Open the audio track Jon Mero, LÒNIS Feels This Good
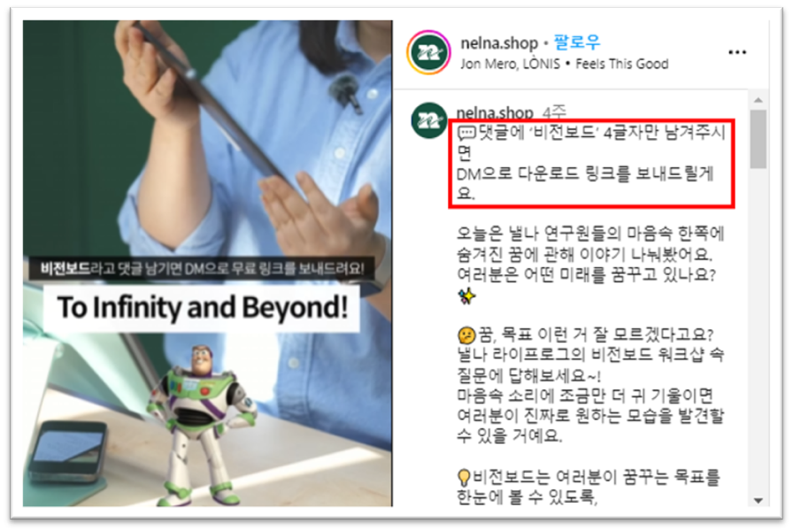Screen dimensions: 793x532 click(x=565, y=64)
